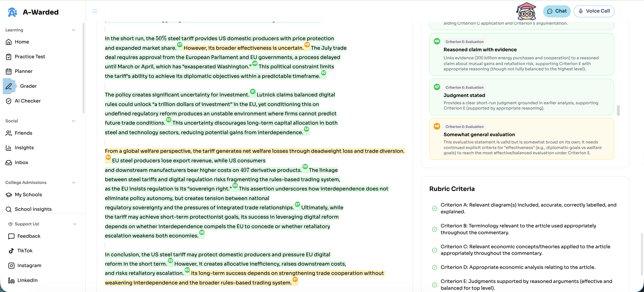Click the Criterion E checkmark circle

tap(434, 285)
